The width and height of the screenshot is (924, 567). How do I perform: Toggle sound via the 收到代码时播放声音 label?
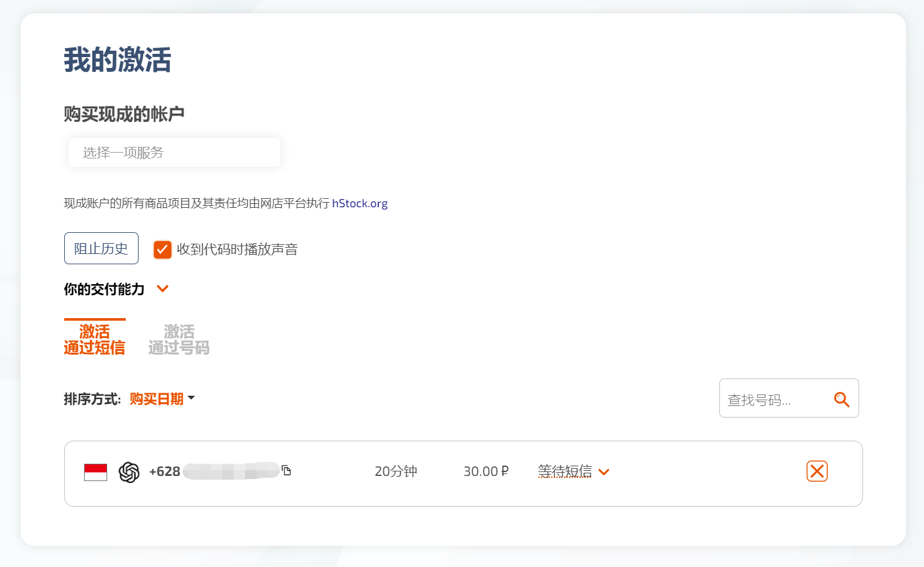pyautogui.click(x=237, y=250)
